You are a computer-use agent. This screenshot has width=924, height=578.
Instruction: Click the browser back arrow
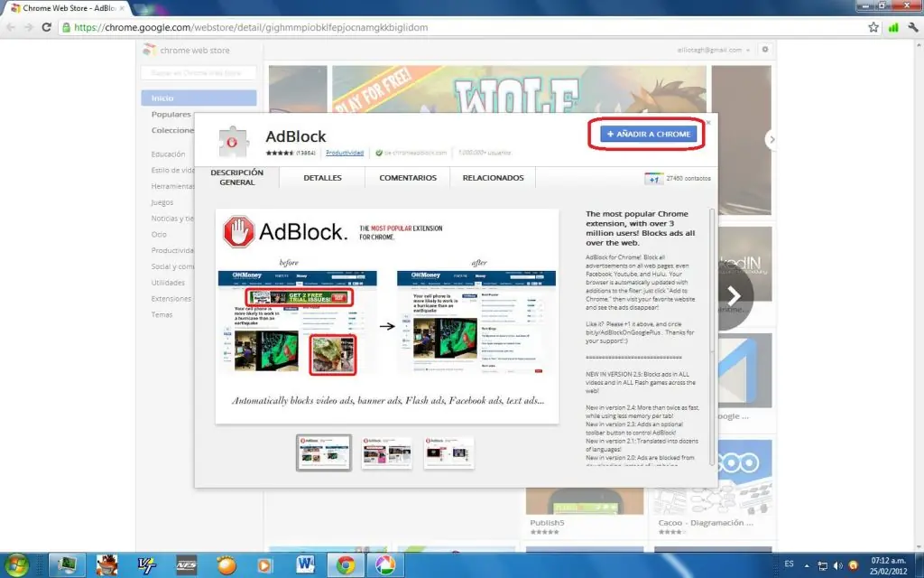coord(11,27)
